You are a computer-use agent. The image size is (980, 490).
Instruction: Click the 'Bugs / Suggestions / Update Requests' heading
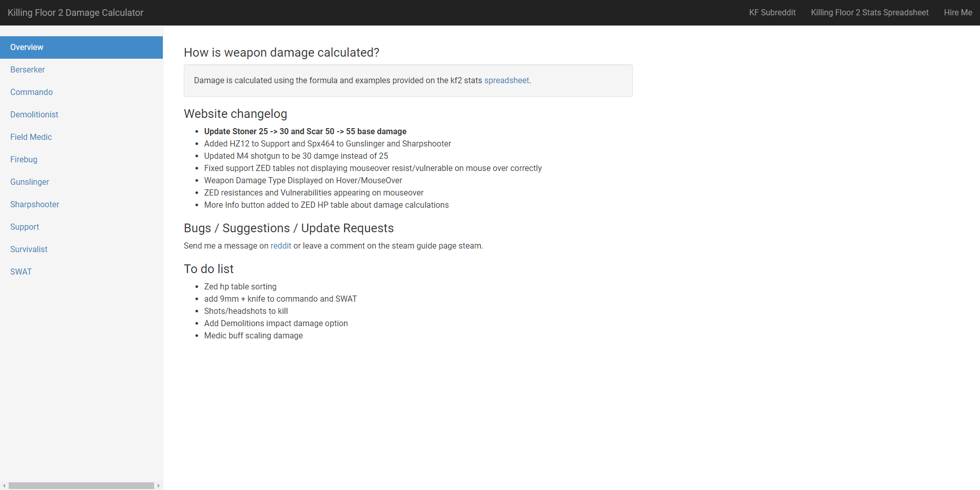coord(289,228)
